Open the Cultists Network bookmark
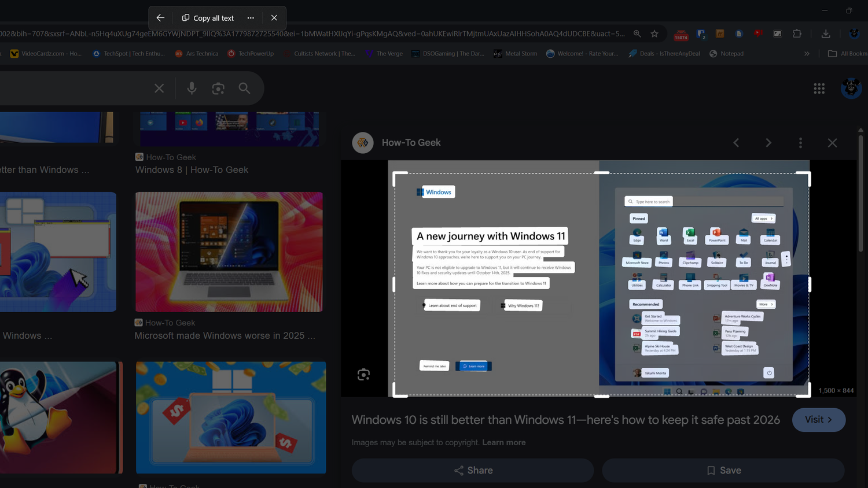Image resolution: width=868 pixels, height=488 pixels. tap(319, 53)
